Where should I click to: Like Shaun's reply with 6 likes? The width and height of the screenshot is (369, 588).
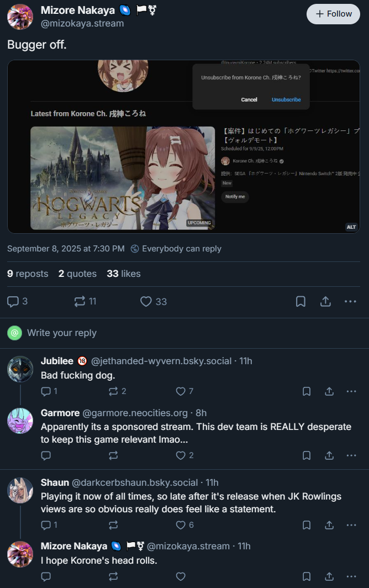point(185,525)
